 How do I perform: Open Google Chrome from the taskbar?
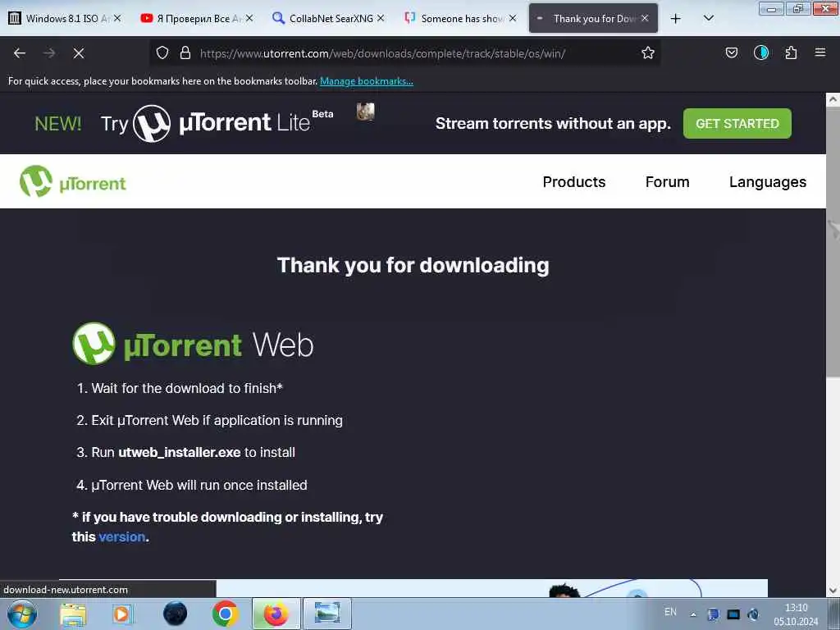coord(225,614)
